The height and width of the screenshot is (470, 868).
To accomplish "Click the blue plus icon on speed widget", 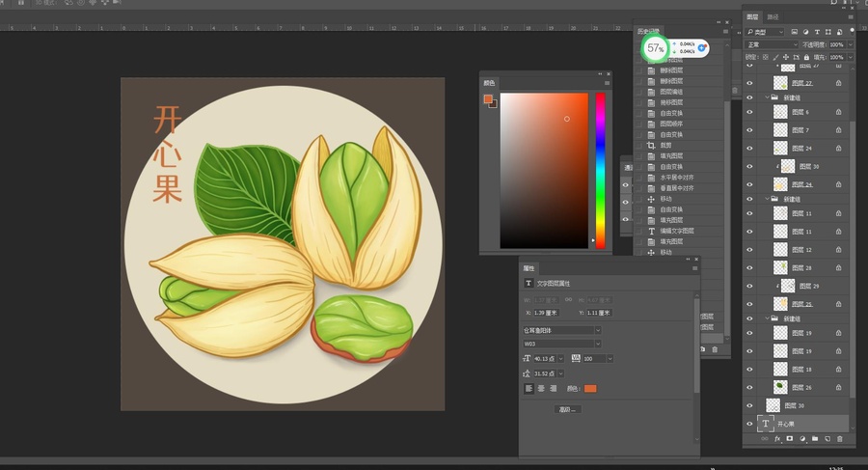I will [702, 47].
